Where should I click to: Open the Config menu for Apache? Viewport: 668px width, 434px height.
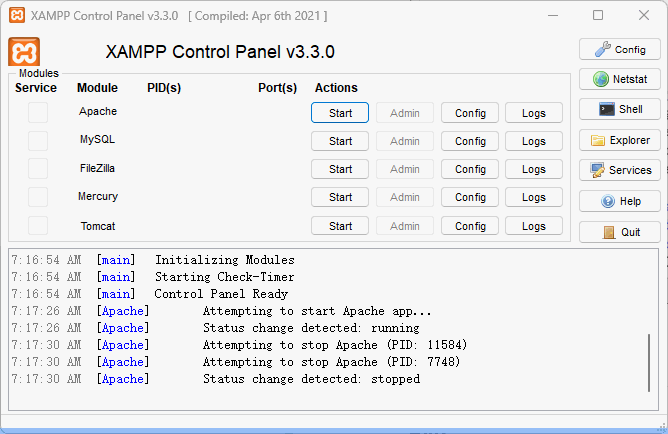pos(470,113)
